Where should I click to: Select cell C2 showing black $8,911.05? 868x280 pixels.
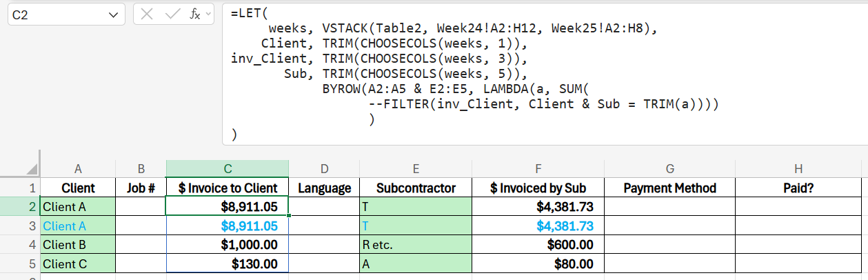coord(228,206)
